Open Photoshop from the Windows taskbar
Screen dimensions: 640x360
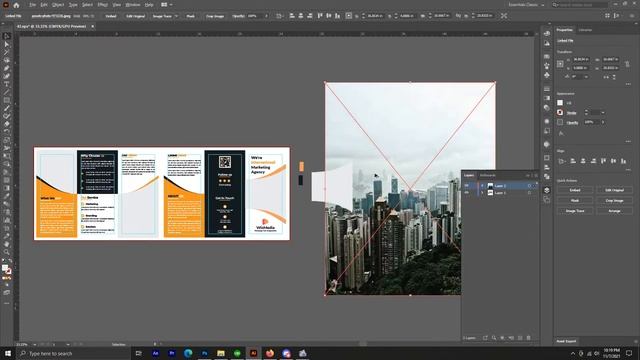[x=204, y=353]
